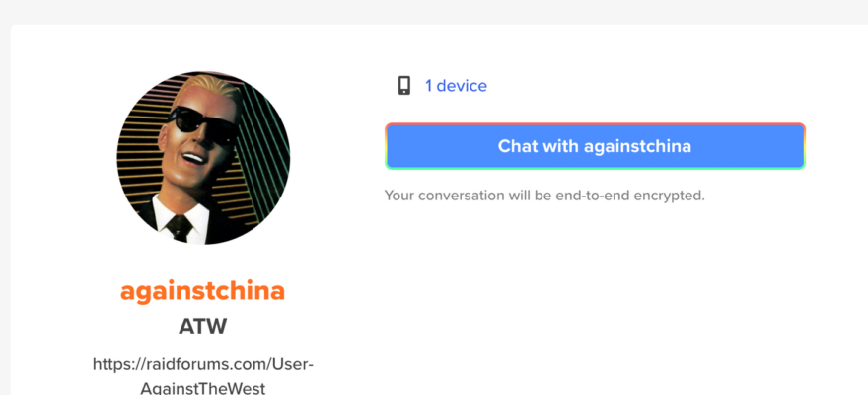The width and height of the screenshot is (868, 395).
Task: Click the ATW display name
Action: coord(202,327)
